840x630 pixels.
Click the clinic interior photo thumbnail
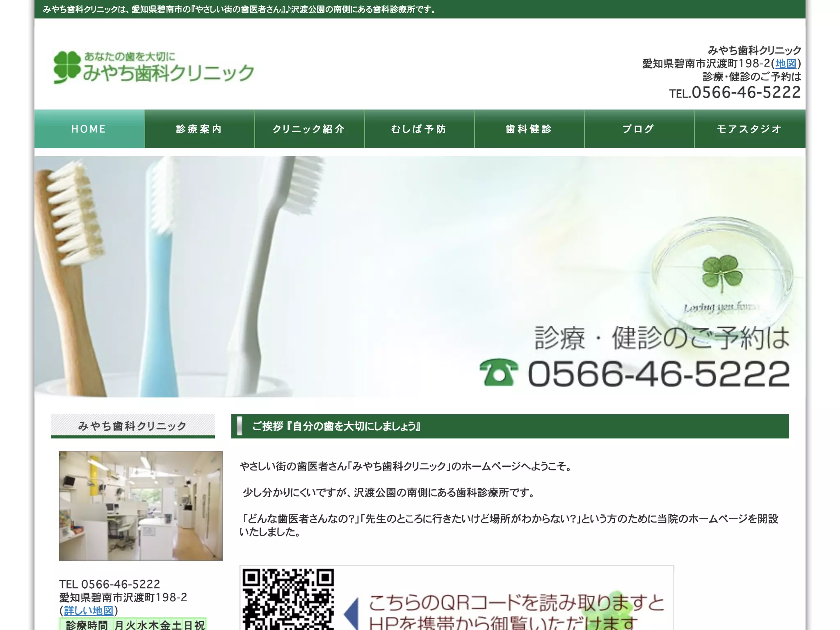tap(141, 506)
